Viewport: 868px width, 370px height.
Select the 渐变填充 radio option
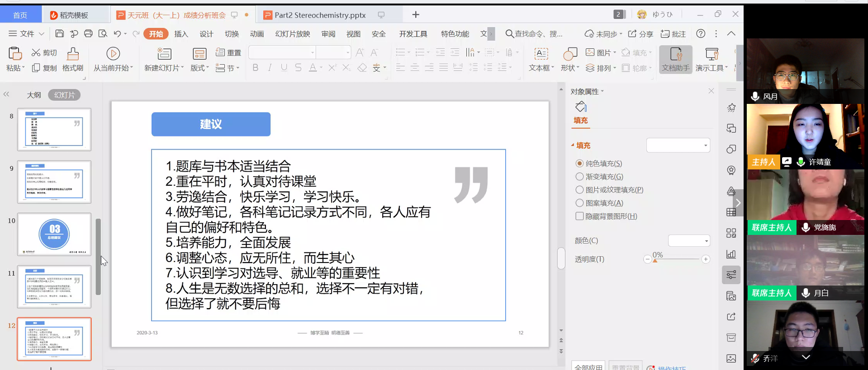(x=579, y=177)
